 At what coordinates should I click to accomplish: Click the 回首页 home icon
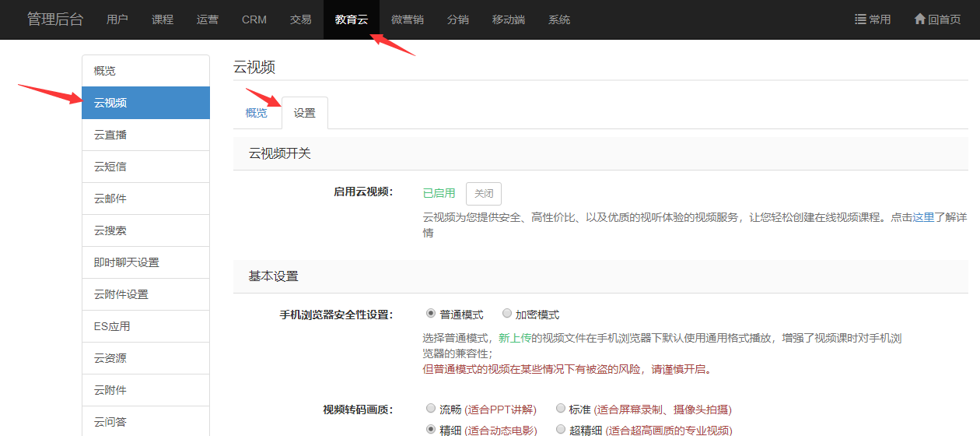coord(919,19)
